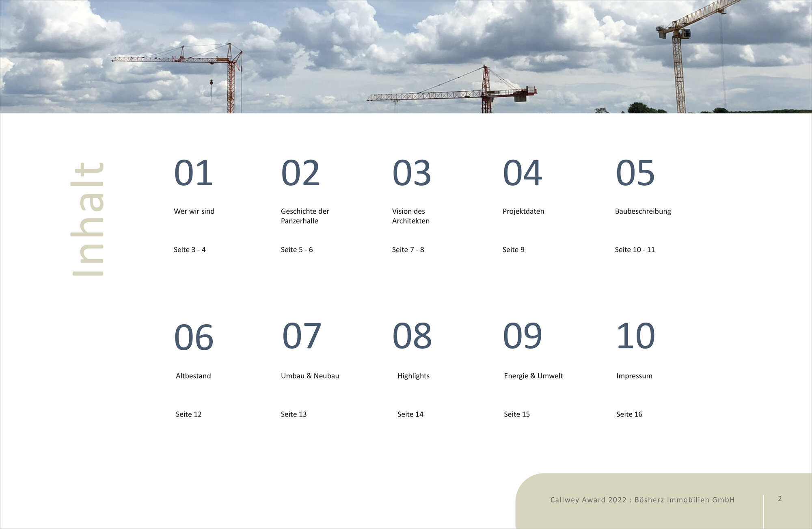
Task: Click 'Seite 13' page reference
Action: (294, 414)
